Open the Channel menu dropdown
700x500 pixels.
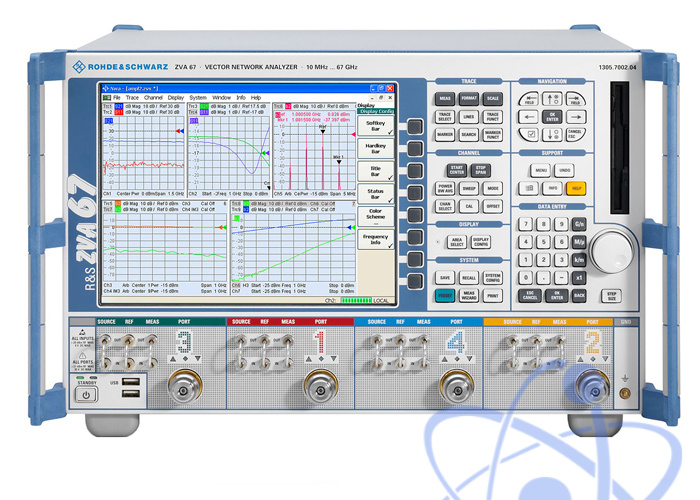(x=153, y=97)
